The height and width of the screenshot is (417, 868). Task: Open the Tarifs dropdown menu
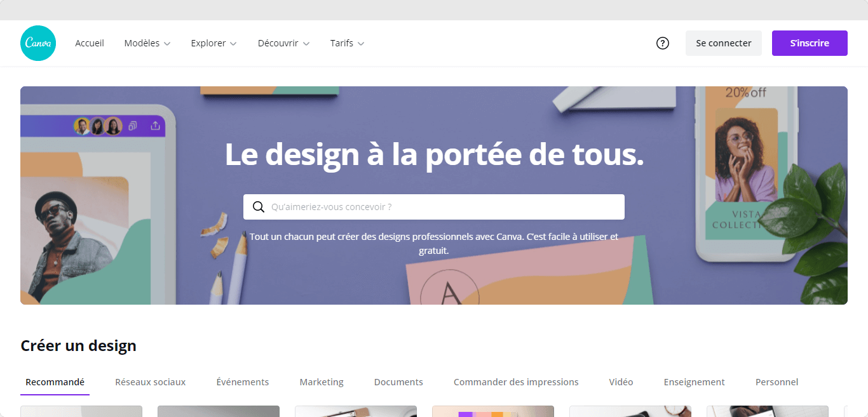[x=347, y=43]
